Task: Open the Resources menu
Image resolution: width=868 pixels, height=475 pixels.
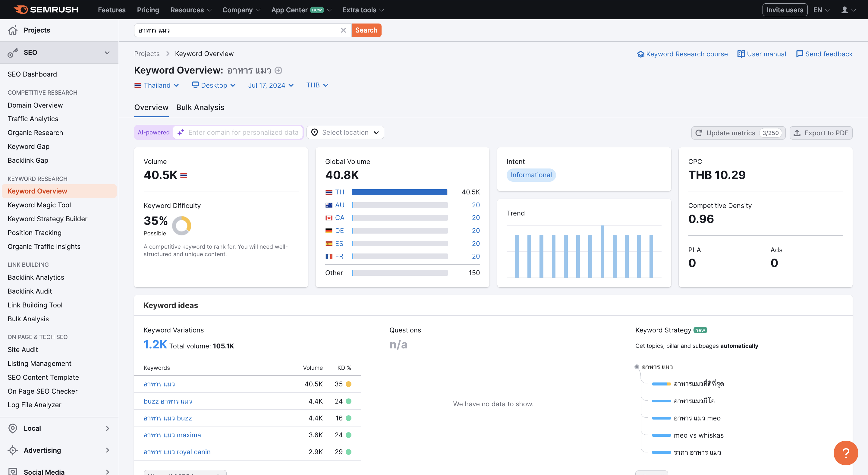Action: coord(191,10)
